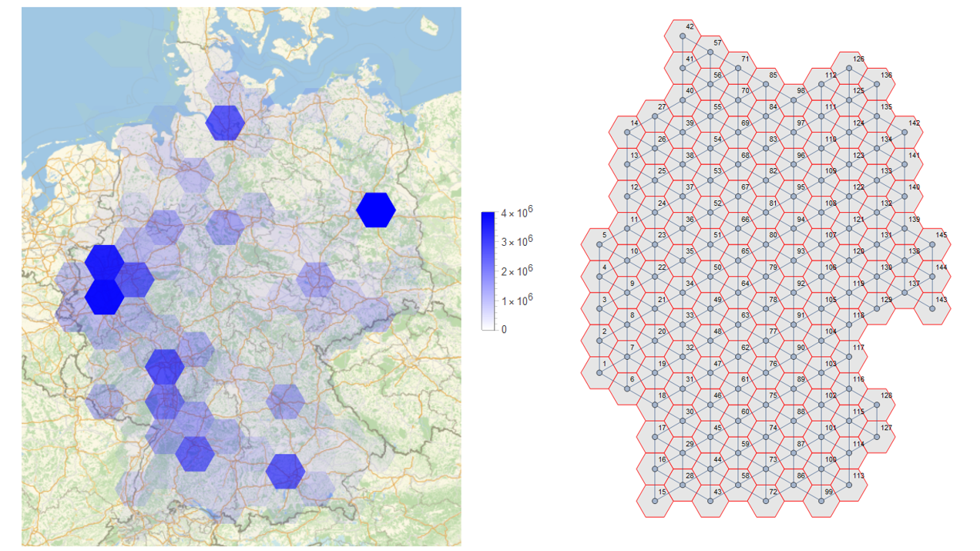
Task: Select hexagon cell numbered 113
Action: click(849, 485)
